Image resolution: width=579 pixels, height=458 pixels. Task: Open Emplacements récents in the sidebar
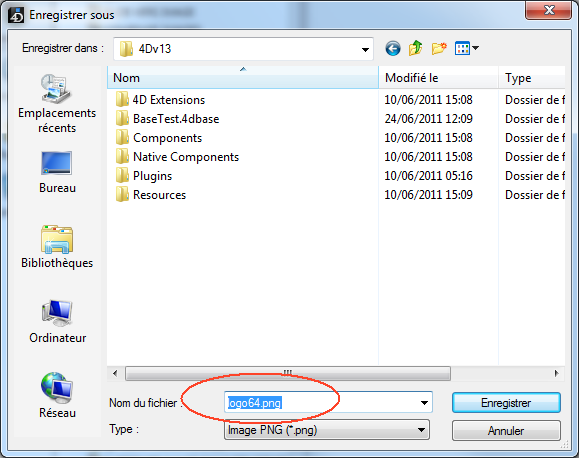57,104
